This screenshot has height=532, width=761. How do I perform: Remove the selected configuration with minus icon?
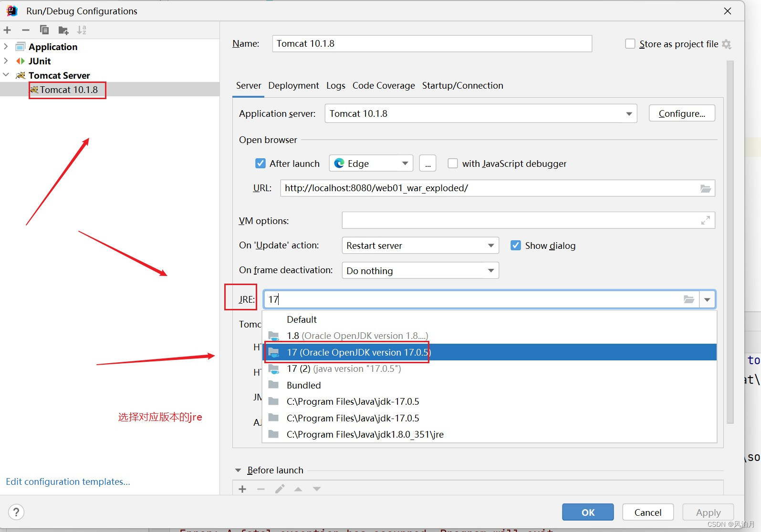26,30
